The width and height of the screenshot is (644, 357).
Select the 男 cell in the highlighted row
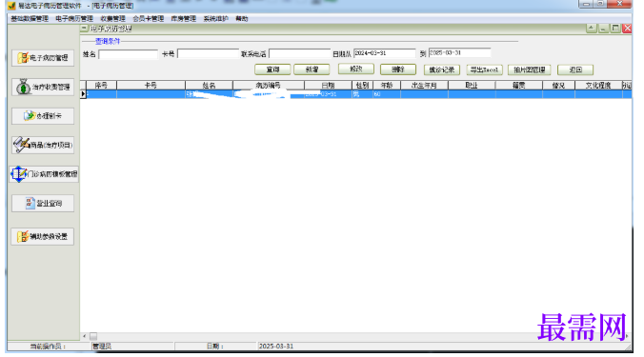[x=362, y=94]
